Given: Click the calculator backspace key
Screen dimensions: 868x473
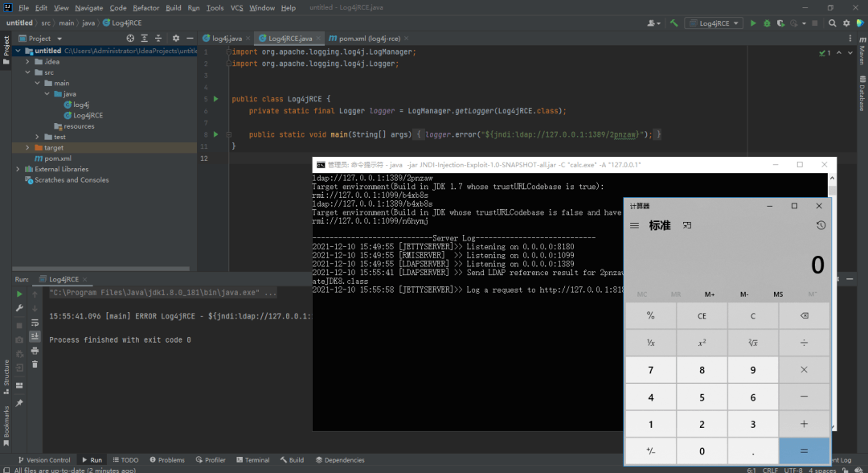Looking at the screenshot, I should pos(804,315).
